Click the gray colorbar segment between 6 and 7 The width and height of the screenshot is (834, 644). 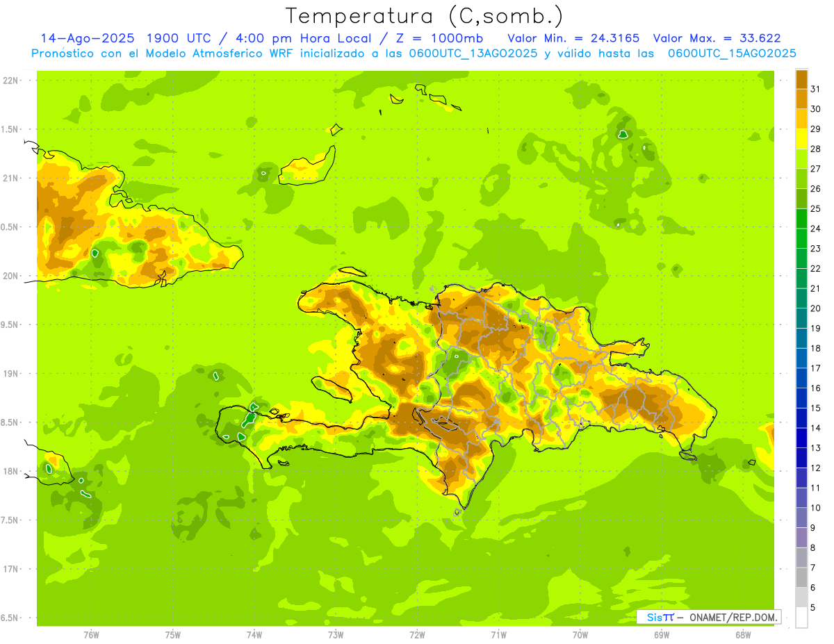point(801,577)
